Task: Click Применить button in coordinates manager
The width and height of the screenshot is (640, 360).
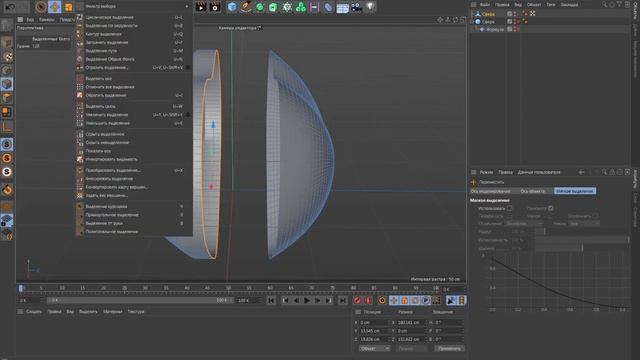Action: coord(449,348)
